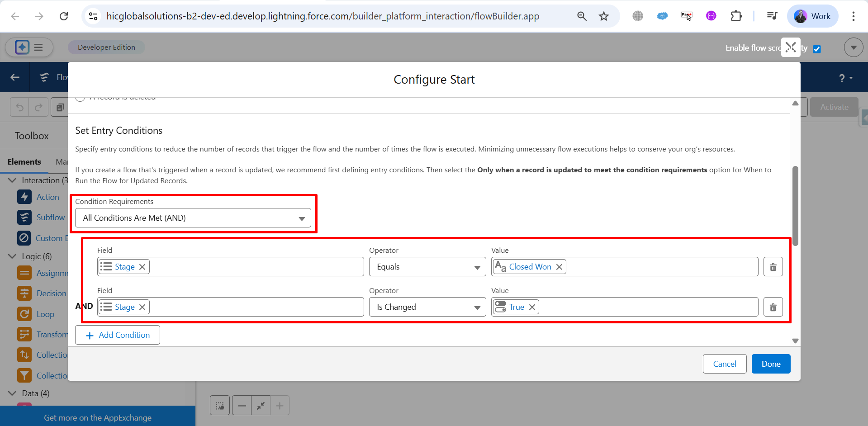Collapse the Interaction section in Toolbox

(x=12, y=180)
